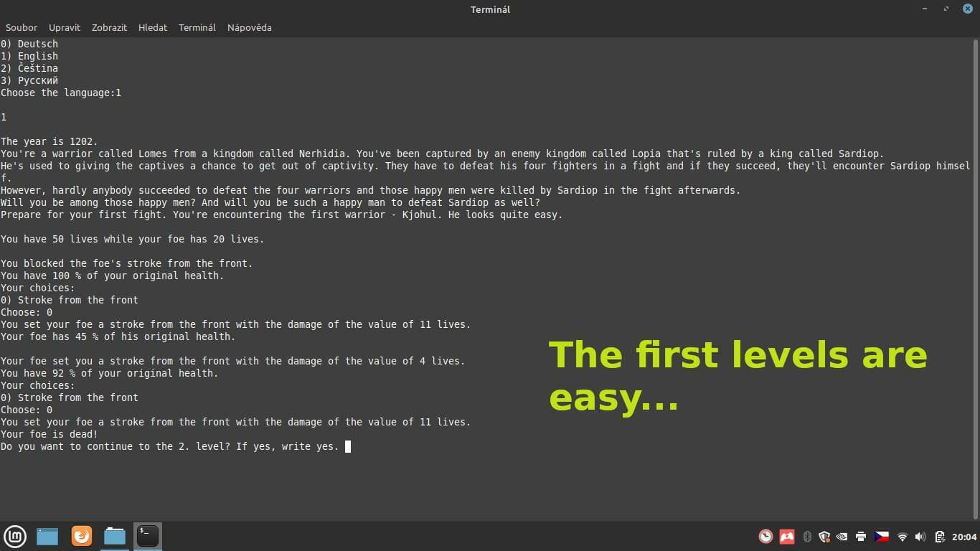Click 'You have 50 lives' line
The width and height of the screenshot is (980, 551).
click(x=133, y=239)
